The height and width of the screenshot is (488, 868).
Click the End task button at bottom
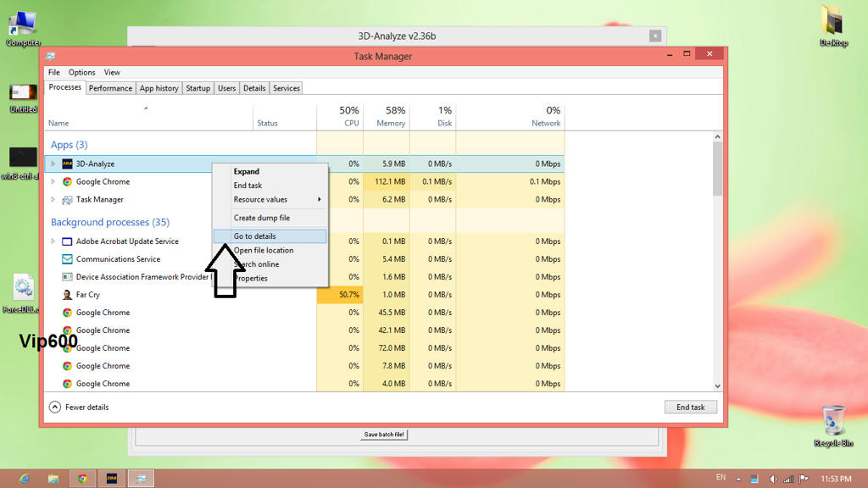[690, 408]
